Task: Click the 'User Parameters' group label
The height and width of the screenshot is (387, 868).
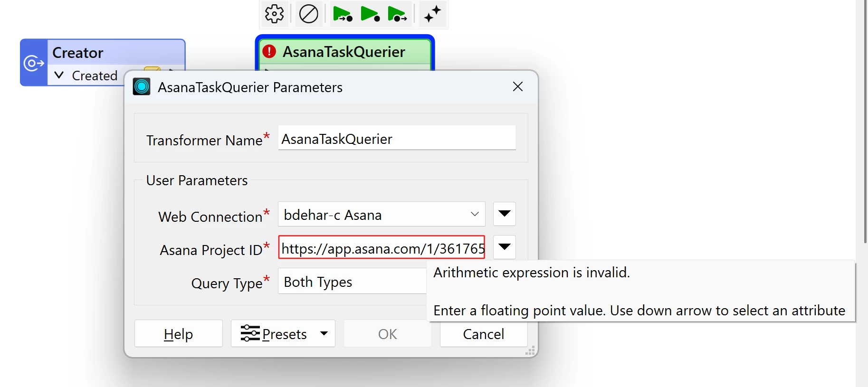Action: coord(197,180)
